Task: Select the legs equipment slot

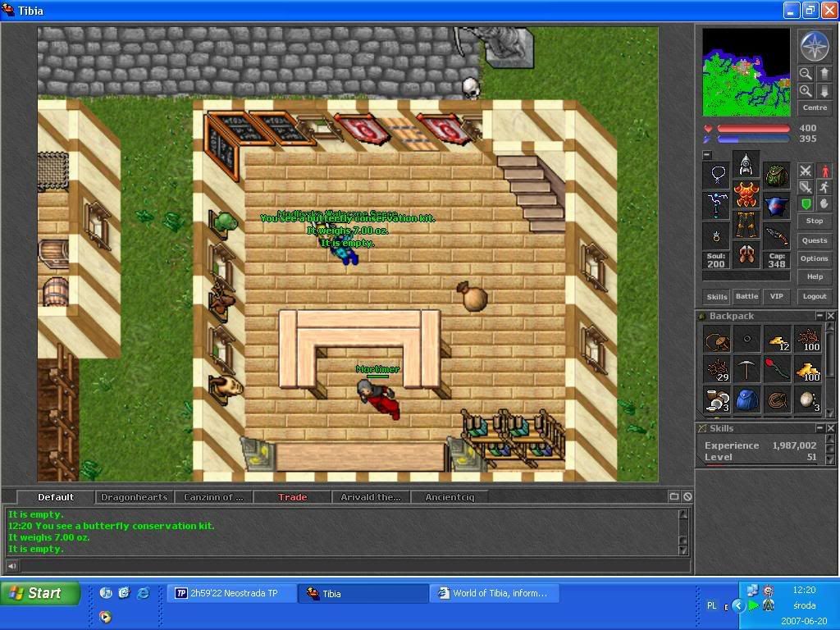Action: click(x=746, y=224)
